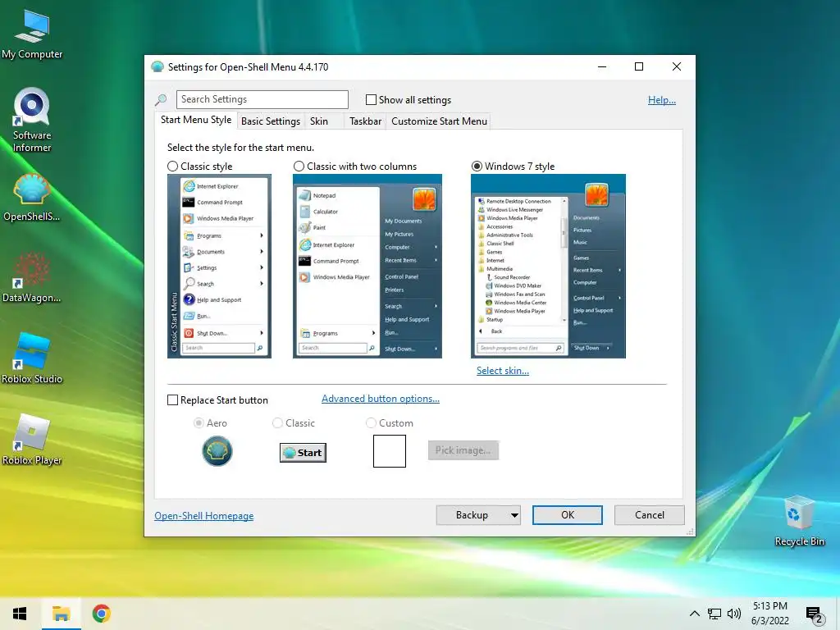The height and width of the screenshot is (630, 840).
Task: Open the Taskbar tab
Action: click(x=365, y=121)
